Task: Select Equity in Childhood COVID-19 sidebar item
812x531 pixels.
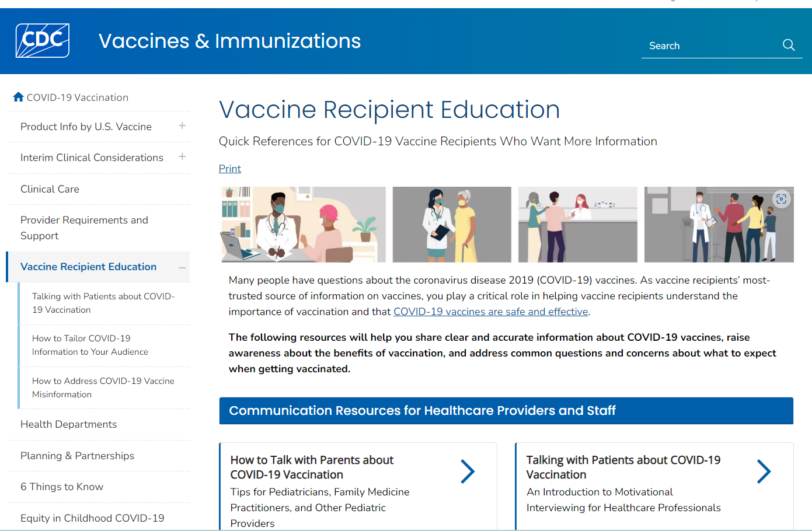Action: pos(92,518)
